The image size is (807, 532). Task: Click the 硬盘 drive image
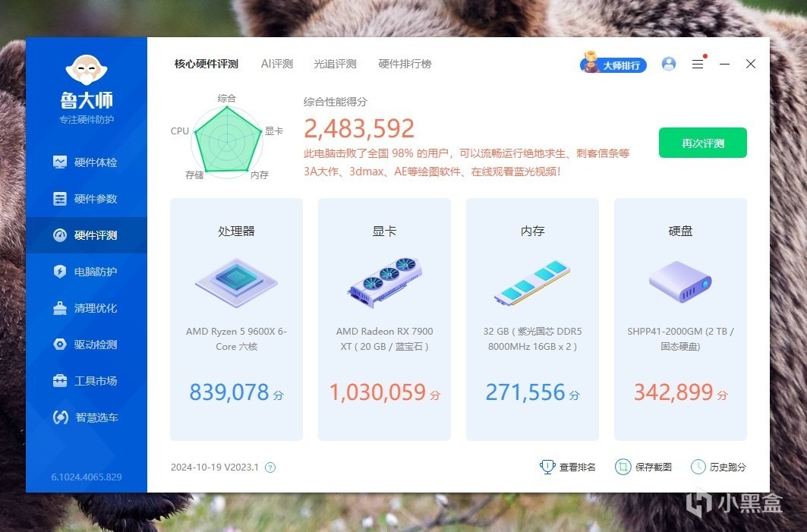tap(680, 282)
